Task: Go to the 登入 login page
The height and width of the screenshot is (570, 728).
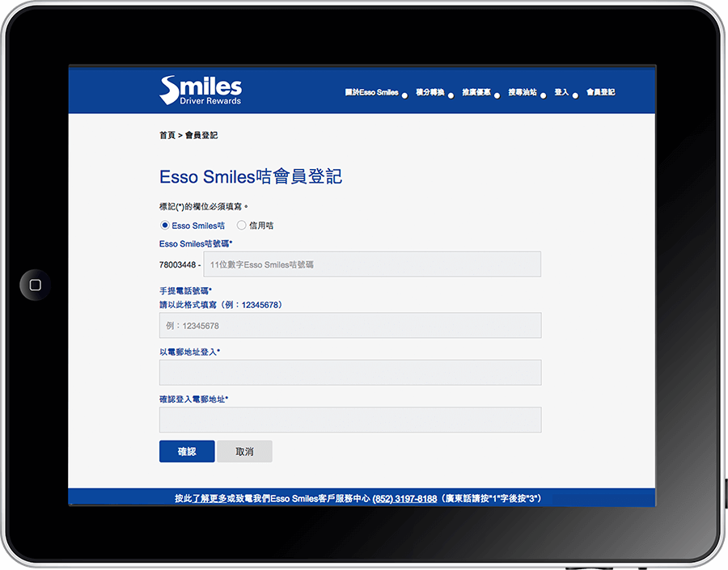Action: pos(561,92)
